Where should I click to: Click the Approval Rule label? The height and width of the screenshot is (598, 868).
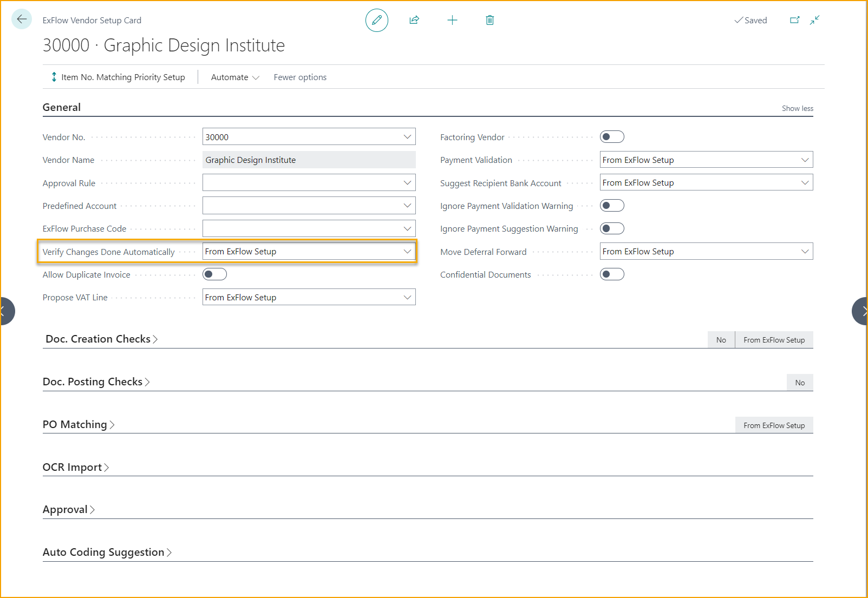point(69,183)
